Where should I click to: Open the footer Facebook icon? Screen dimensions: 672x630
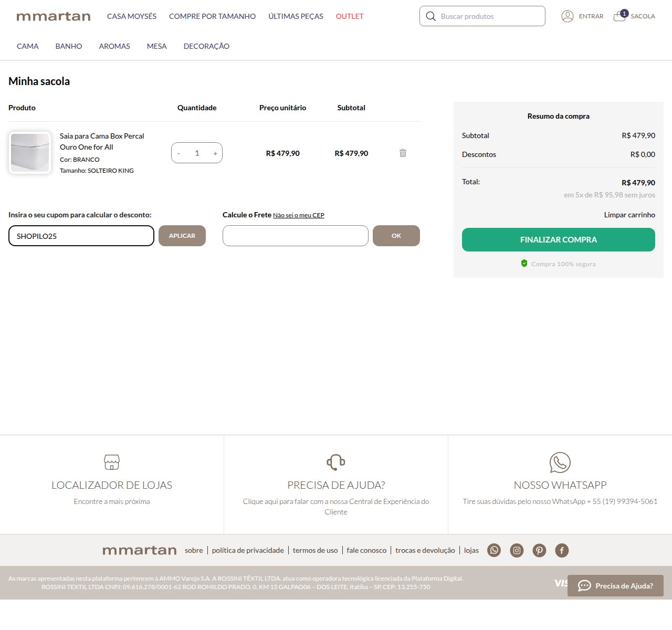562,550
